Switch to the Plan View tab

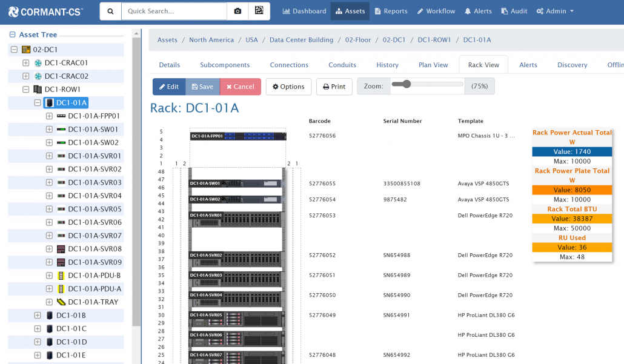433,65
